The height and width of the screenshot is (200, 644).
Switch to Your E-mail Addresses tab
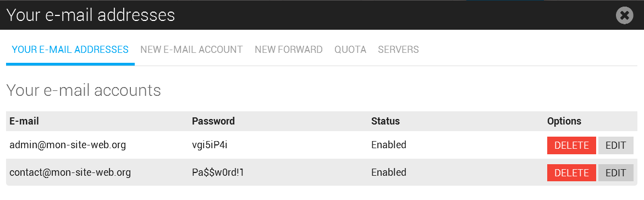70,50
